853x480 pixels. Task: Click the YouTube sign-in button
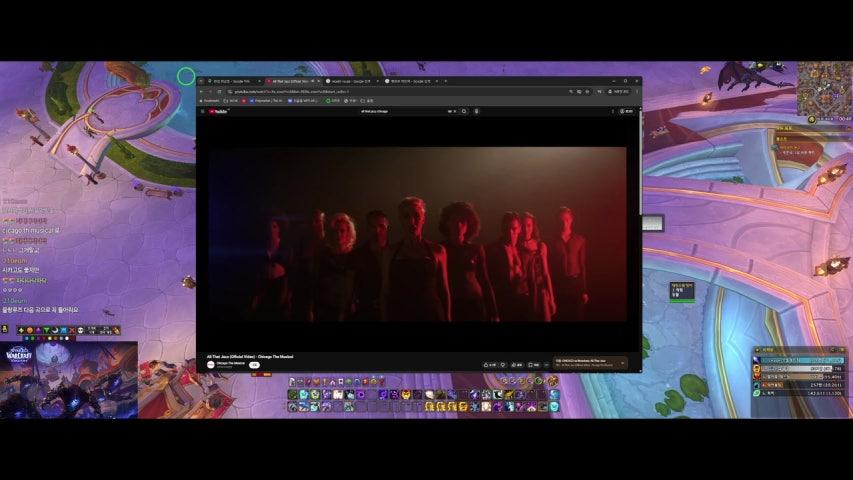tap(627, 112)
